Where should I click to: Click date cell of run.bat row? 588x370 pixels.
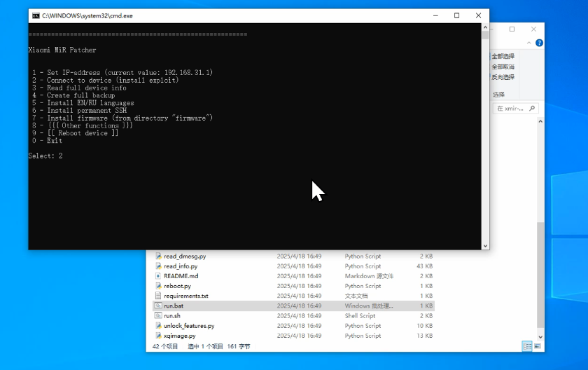coord(299,306)
